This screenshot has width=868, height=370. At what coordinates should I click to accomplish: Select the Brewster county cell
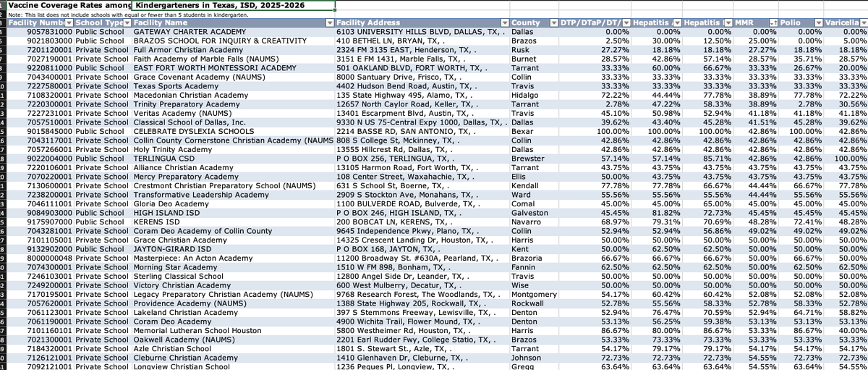pyautogui.click(x=534, y=159)
